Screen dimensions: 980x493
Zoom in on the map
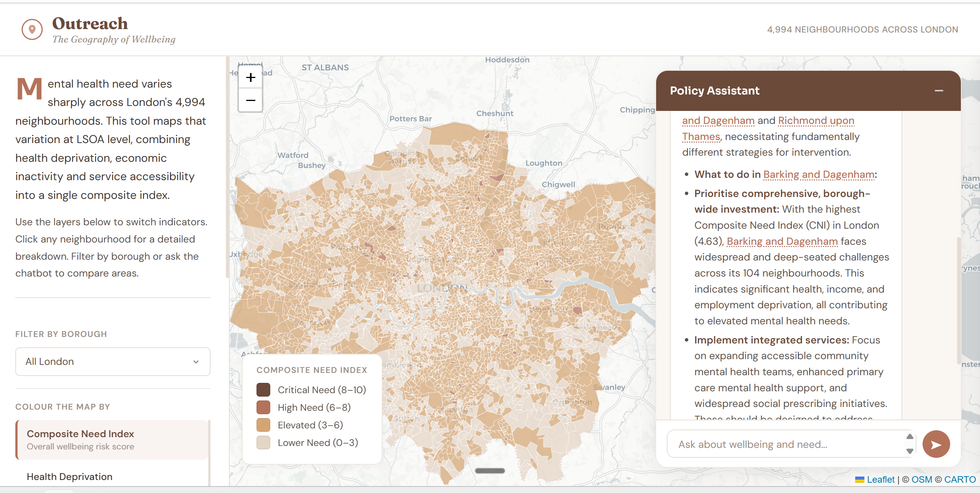tap(250, 78)
